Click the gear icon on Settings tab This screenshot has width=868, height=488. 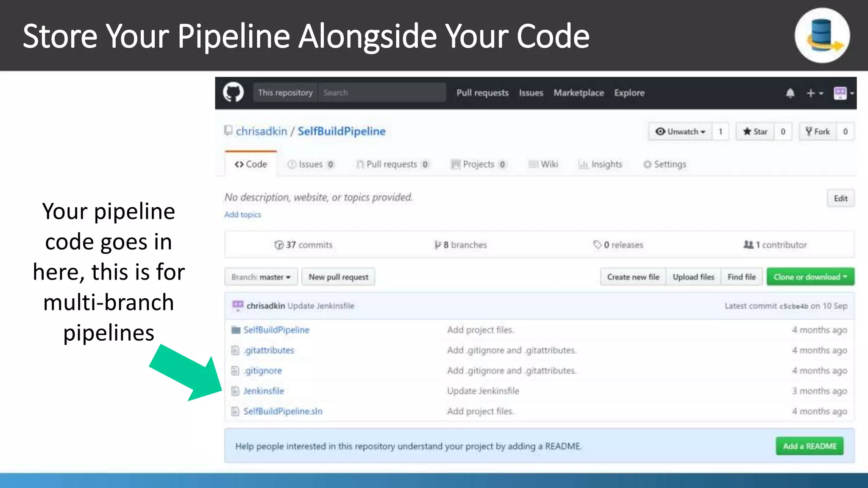(647, 164)
